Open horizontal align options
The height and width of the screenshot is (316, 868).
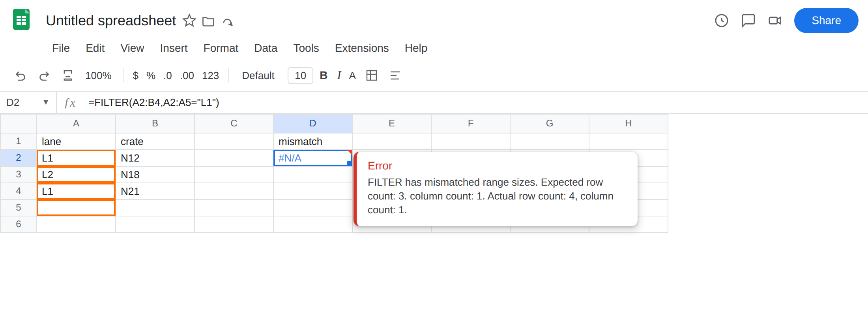(395, 75)
